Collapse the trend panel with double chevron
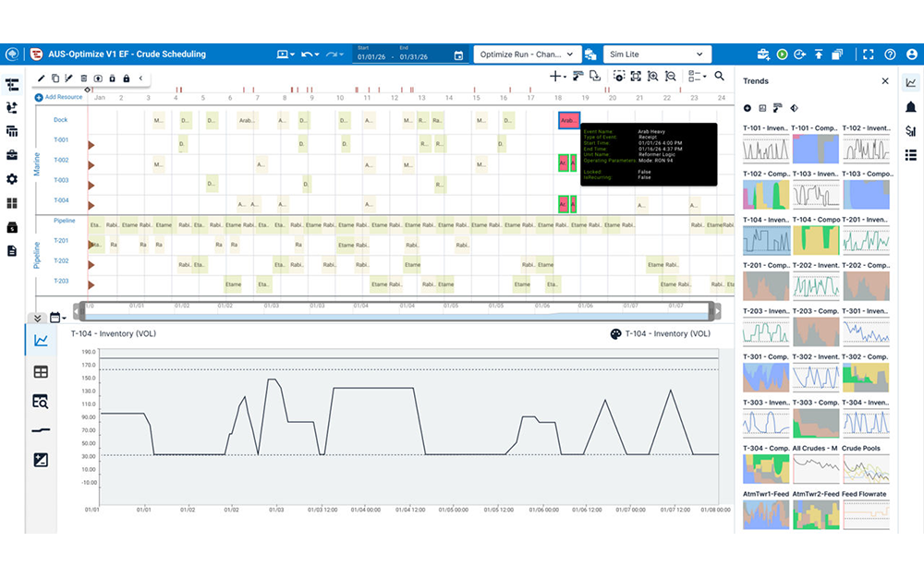 click(37, 318)
